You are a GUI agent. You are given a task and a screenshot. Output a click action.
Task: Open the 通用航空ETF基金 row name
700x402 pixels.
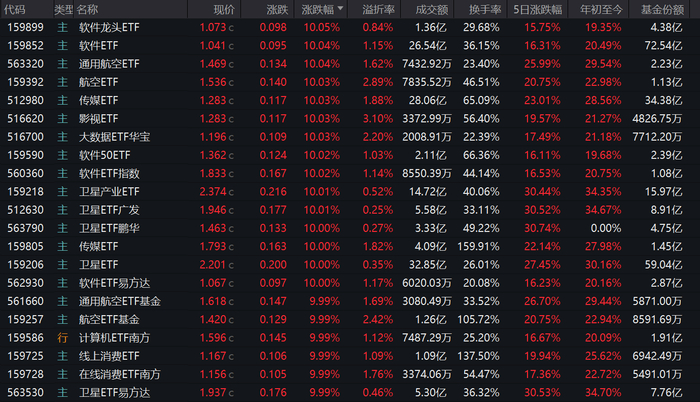click(x=120, y=302)
